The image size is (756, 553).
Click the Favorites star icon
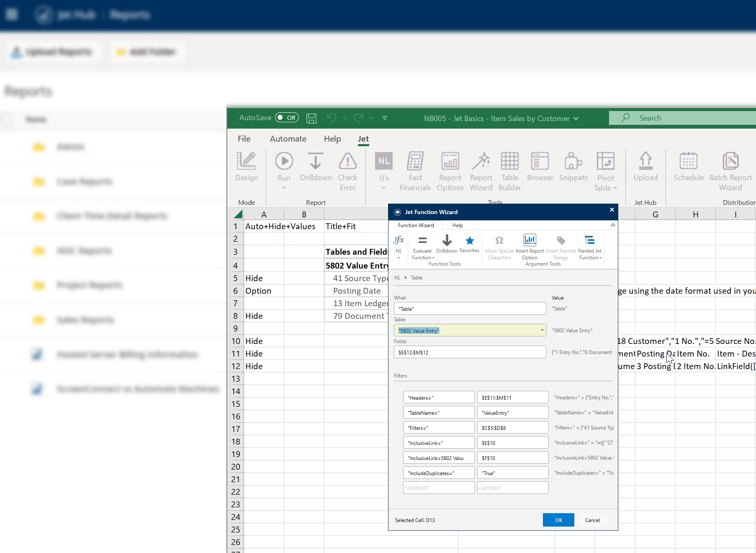(469, 241)
